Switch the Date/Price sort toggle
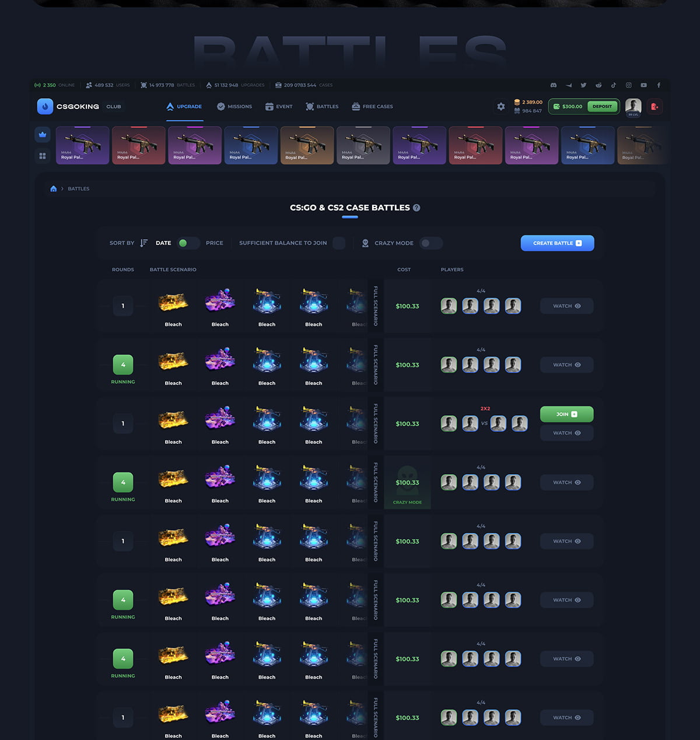Screen dimensions: 700x740 pos(188,243)
